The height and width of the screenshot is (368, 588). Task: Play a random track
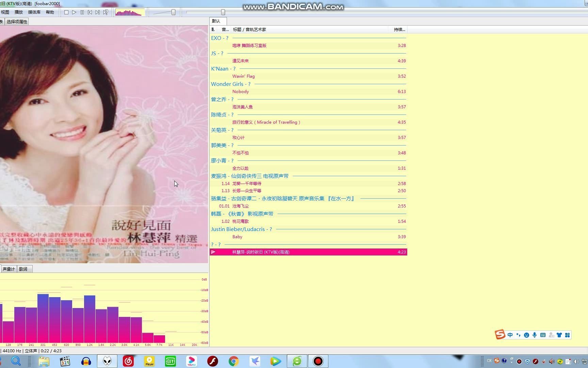106,12
